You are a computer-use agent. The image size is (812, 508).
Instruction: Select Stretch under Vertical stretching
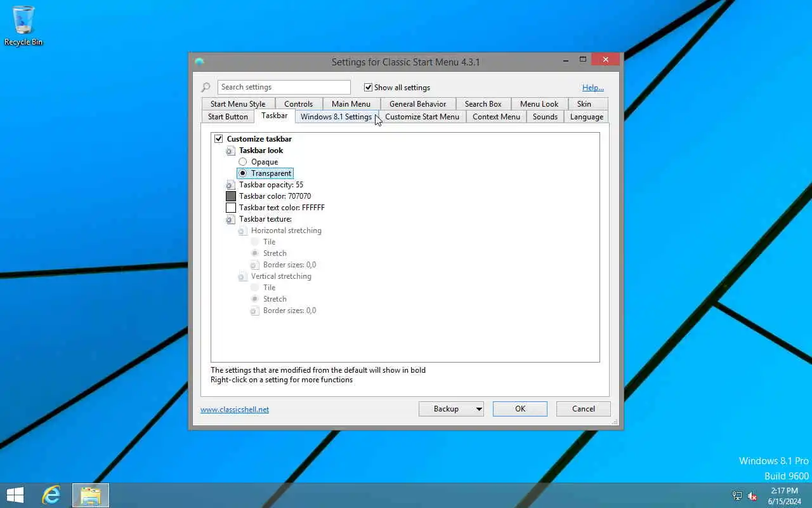pos(254,299)
